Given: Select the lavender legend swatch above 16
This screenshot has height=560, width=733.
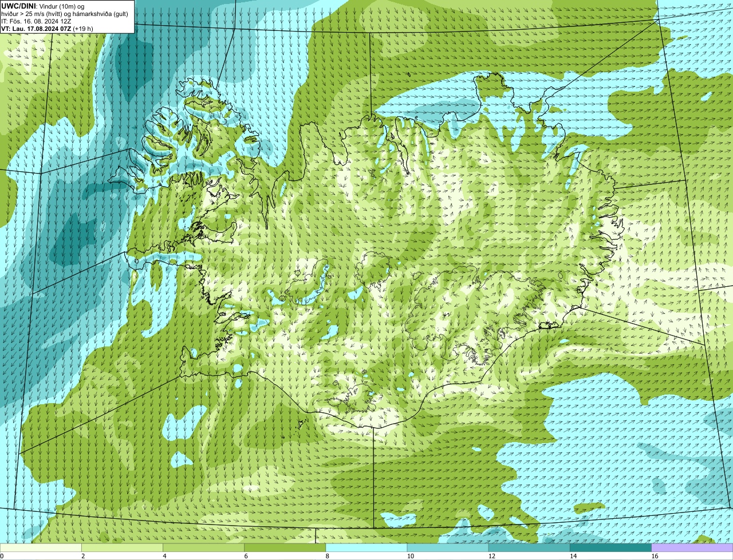Looking at the screenshot, I should click(x=692, y=548).
